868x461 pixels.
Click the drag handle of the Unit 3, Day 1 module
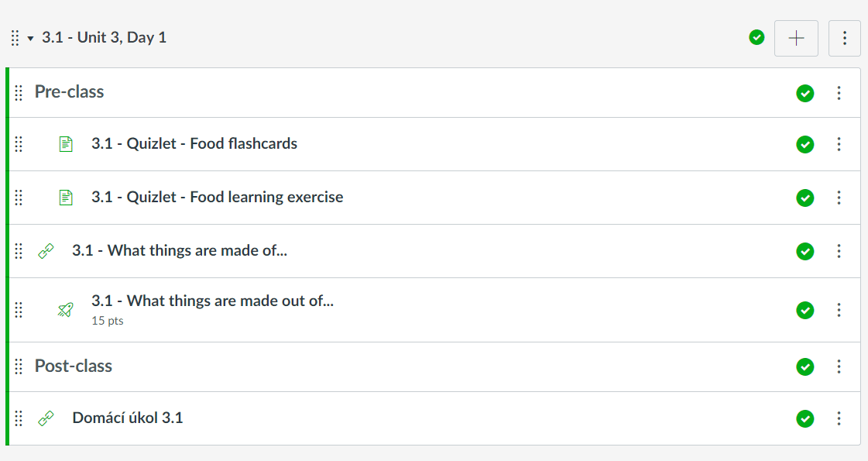coord(15,38)
